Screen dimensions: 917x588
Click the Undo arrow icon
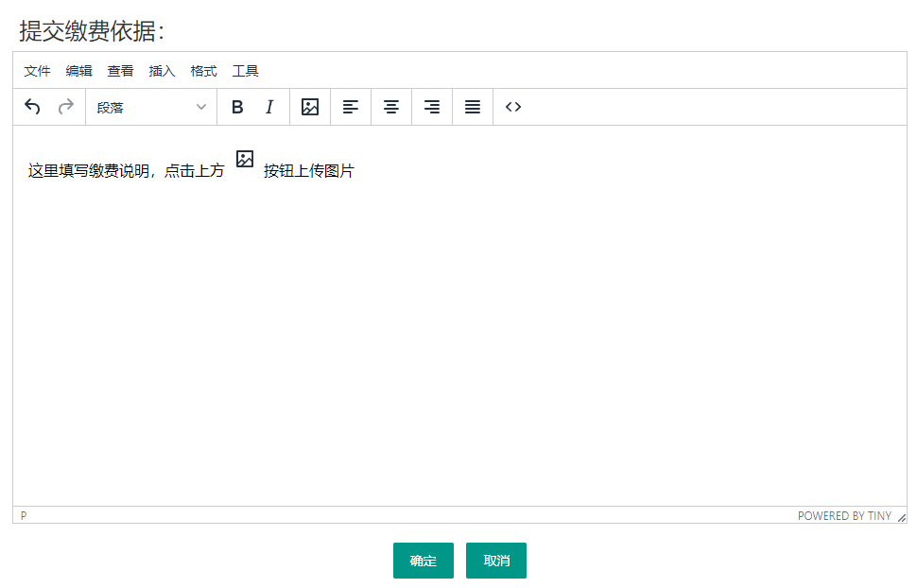(x=32, y=107)
